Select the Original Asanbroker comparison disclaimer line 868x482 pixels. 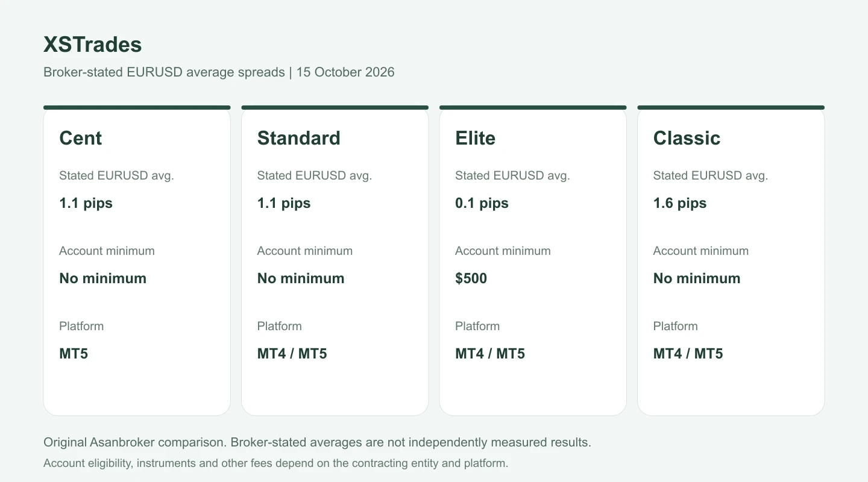tap(317, 442)
